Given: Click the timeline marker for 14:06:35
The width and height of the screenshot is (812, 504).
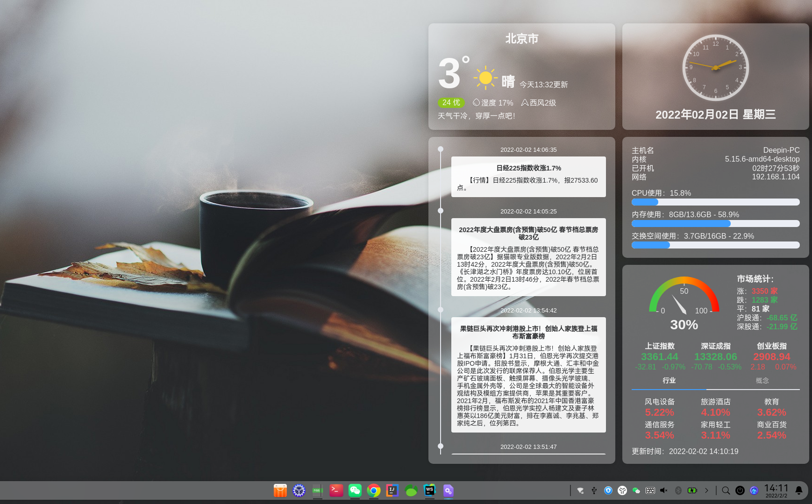Looking at the screenshot, I should pos(441,149).
